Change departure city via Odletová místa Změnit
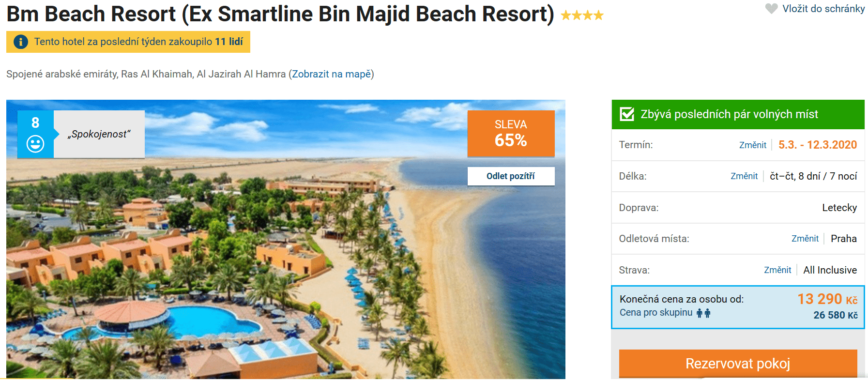Image resolution: width=868 pixels, height=381 pixels. 805,239
